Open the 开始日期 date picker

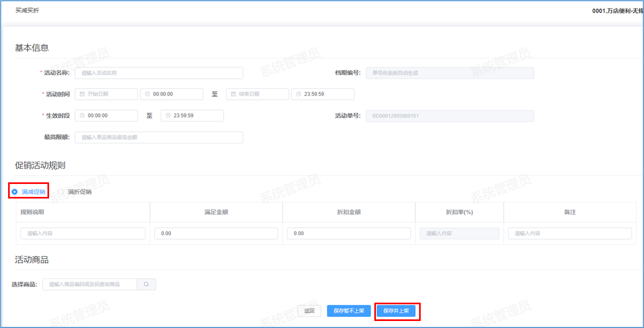point(106,94)
